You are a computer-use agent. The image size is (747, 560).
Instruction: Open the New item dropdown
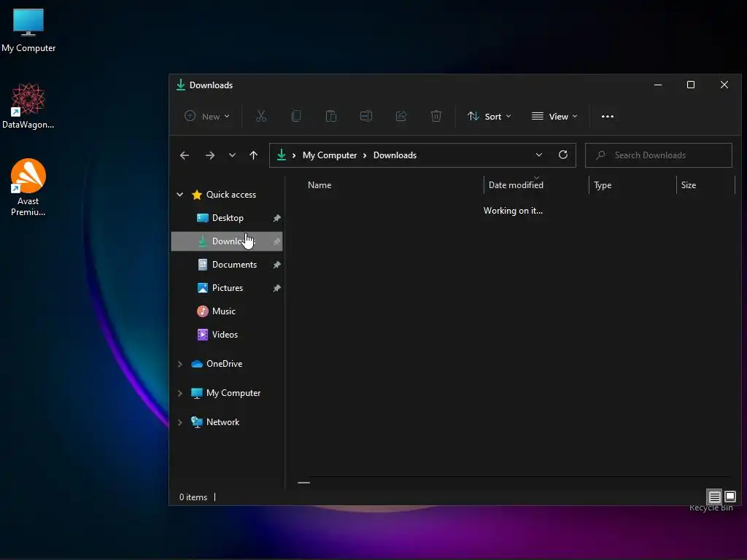207,116
